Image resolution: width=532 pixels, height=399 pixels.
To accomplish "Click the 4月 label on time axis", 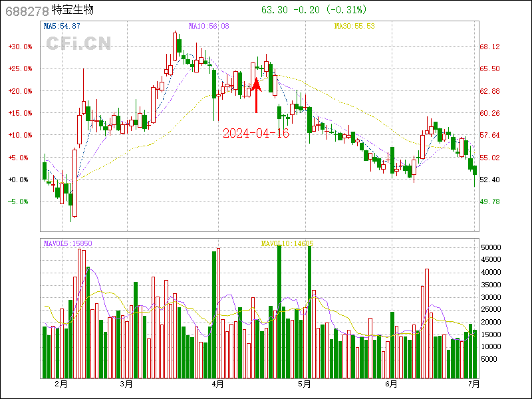I will [218, 384].
